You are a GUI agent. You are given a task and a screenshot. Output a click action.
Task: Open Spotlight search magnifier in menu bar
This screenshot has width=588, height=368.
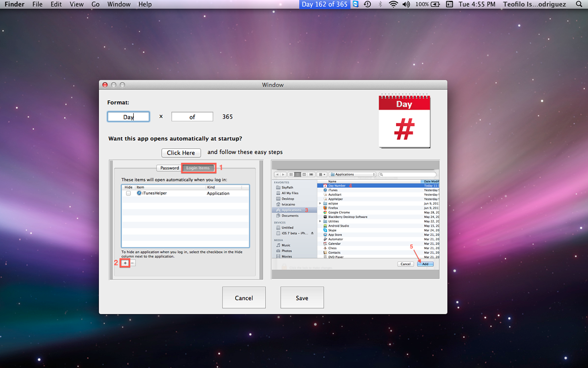[578, 4]
